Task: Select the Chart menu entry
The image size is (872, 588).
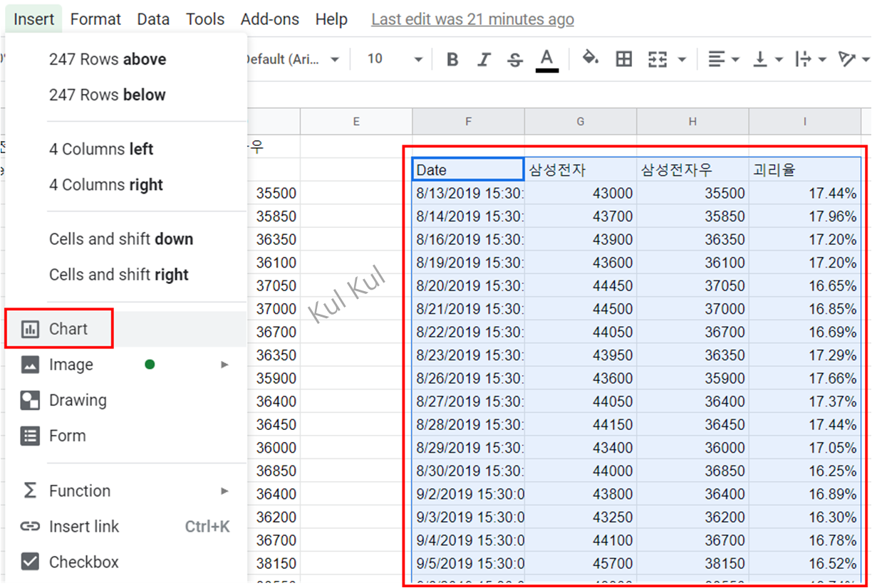Action: point(125,329)
